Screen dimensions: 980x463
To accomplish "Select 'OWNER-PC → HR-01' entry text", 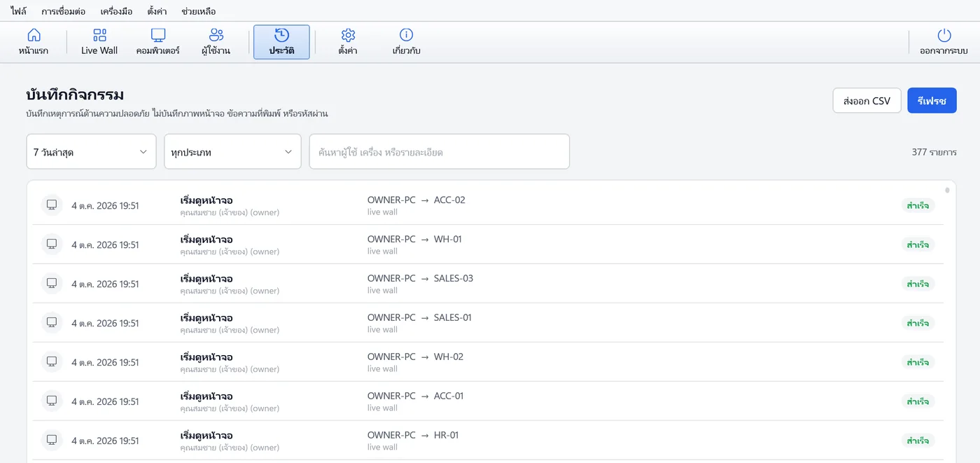I will (x=413, y=435).
